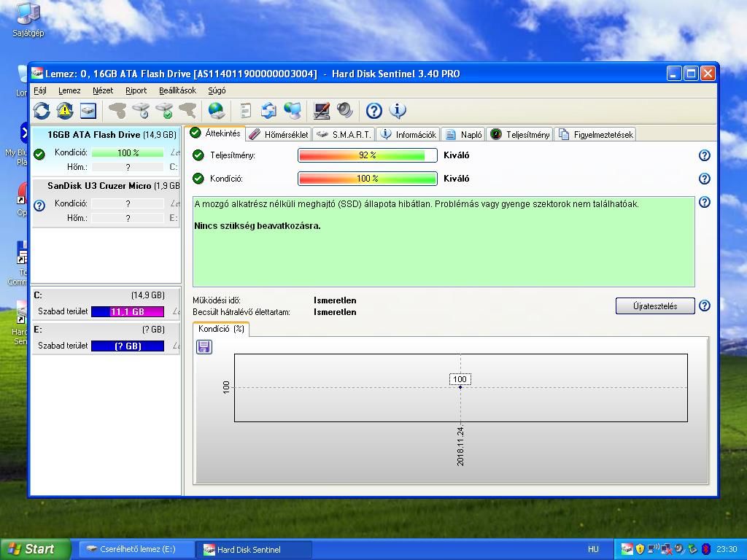
Task: Click the send report envelope toolbar icon
Action: [x=268, y=111]
